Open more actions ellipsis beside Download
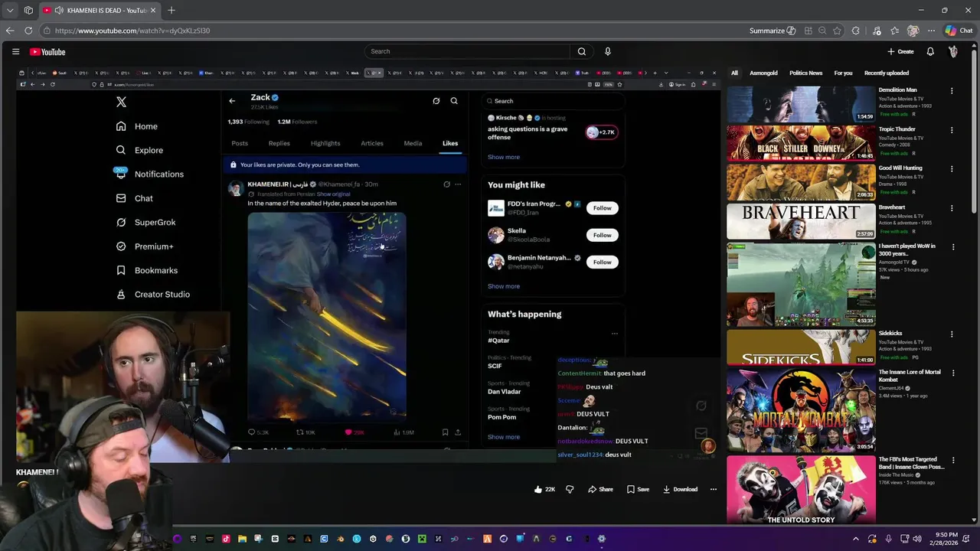Image resolution: width=980 pixels, height=551 pixels. click(x=713, y=489)
